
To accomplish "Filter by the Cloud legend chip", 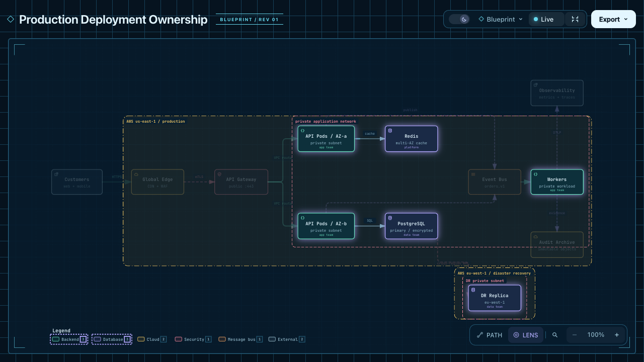I will click(152, 339).
